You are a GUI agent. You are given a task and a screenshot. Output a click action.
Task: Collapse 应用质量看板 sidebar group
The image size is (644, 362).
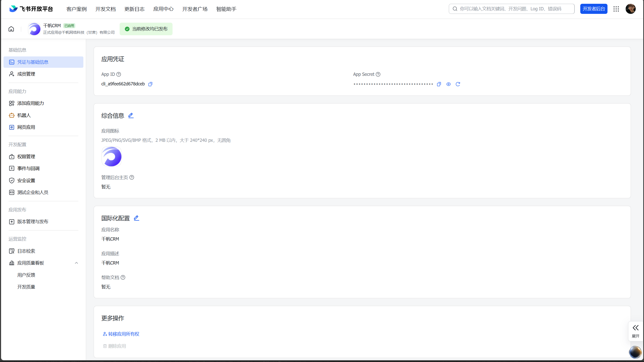(76, 263)
